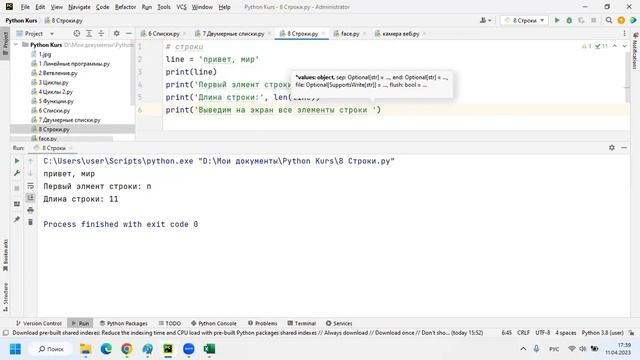Open Terminal tool window
The image size is (640, 360).
[x=301, y=323]
